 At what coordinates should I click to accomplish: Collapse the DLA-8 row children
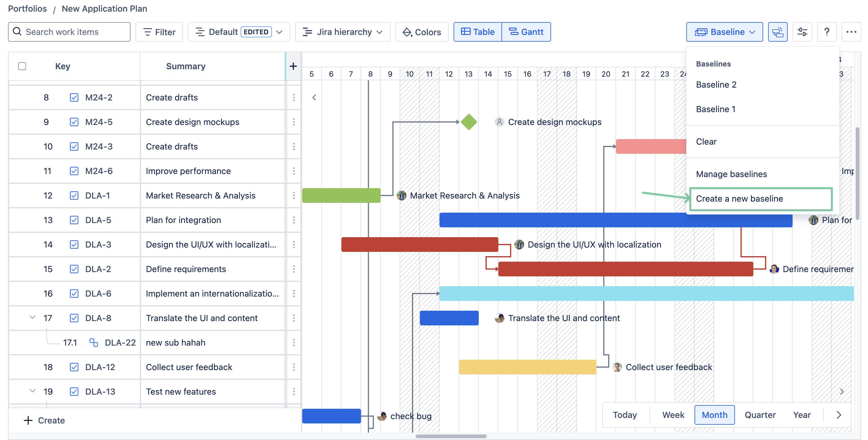(32, 317)
